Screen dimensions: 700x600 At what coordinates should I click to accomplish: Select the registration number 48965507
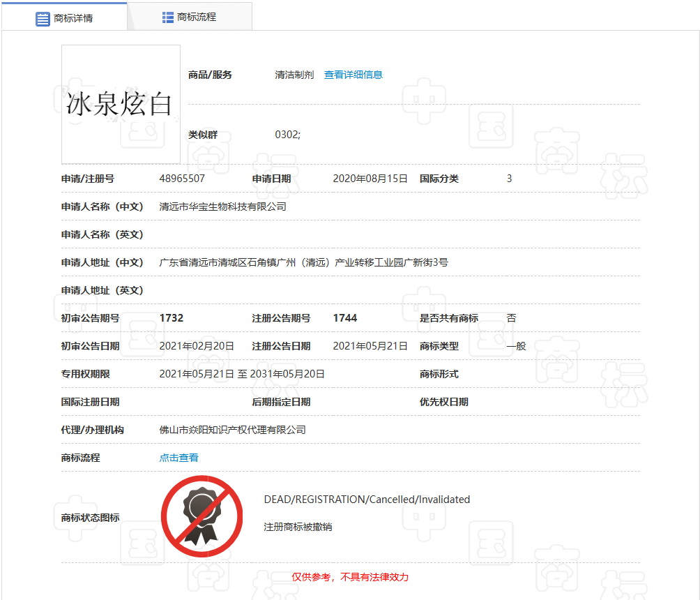[182, 179]
